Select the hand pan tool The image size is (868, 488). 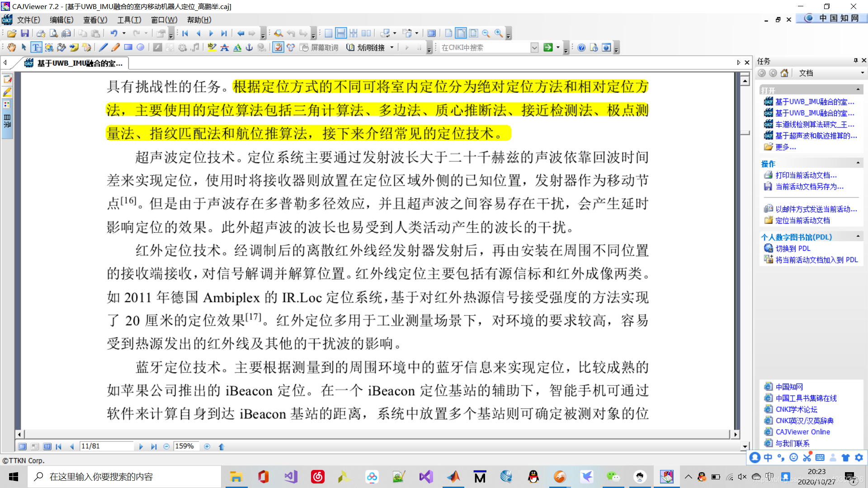coord(11,47)
